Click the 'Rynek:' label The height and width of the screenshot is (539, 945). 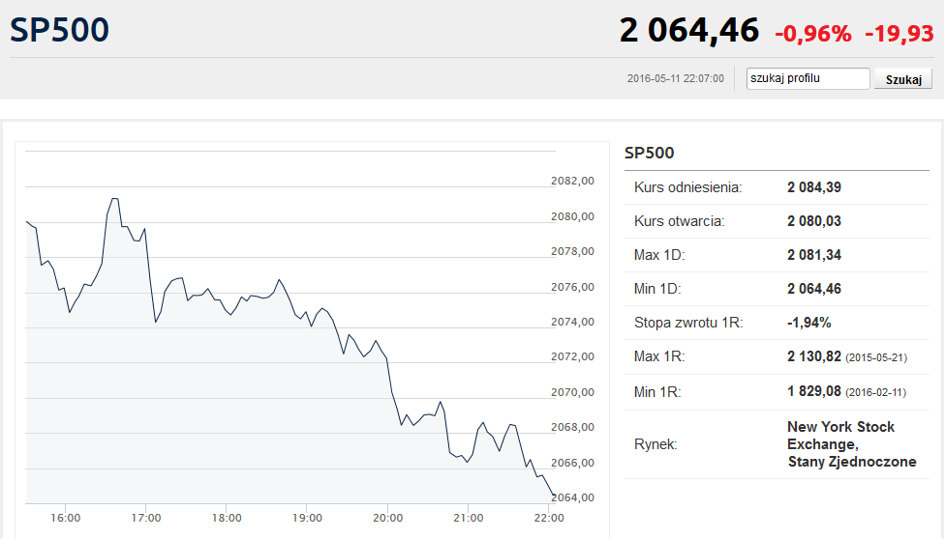(x=656, y=444)
